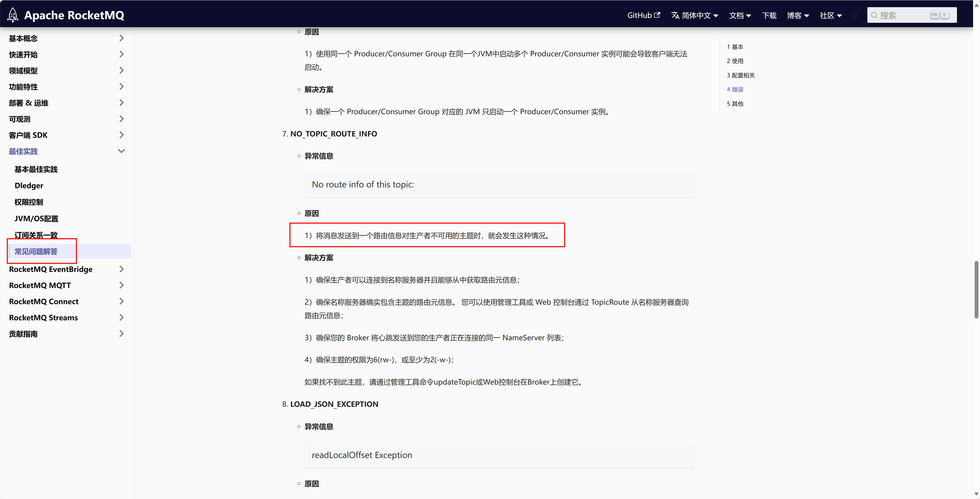The height and width of the screenshot is (499, 980).
Task: Open the 权限控制 page
Action: coord(28,202)
